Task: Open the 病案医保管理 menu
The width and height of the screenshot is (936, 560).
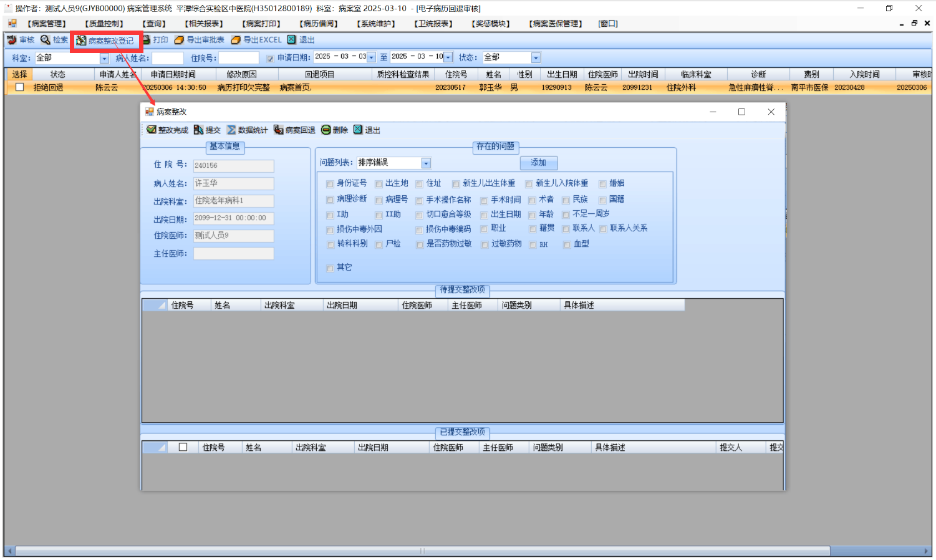Action: (556, 24)
